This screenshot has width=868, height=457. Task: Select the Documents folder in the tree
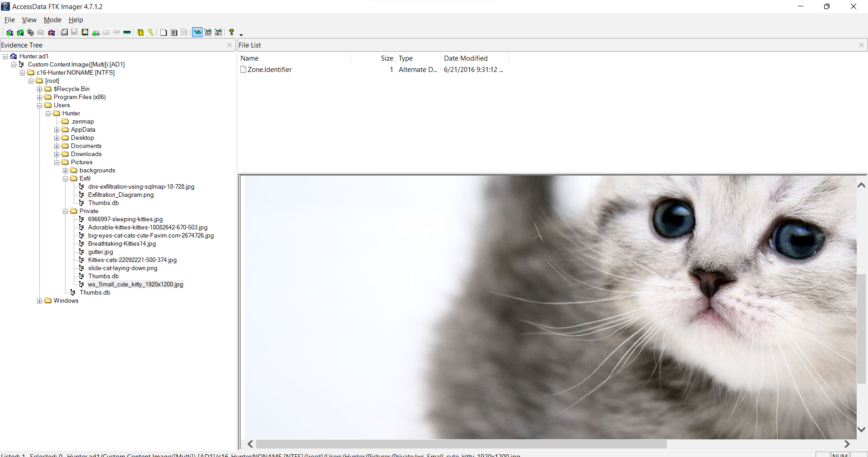click(x=86, y=146)
